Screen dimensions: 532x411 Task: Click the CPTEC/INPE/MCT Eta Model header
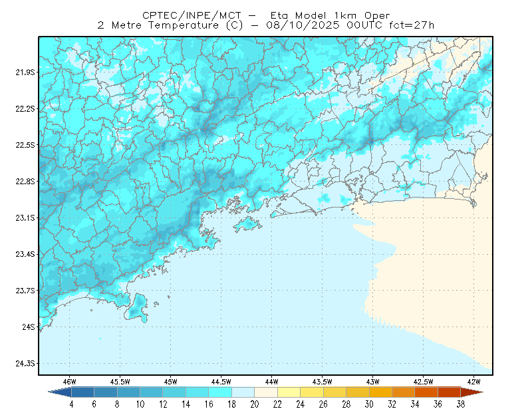coord(266,15)
